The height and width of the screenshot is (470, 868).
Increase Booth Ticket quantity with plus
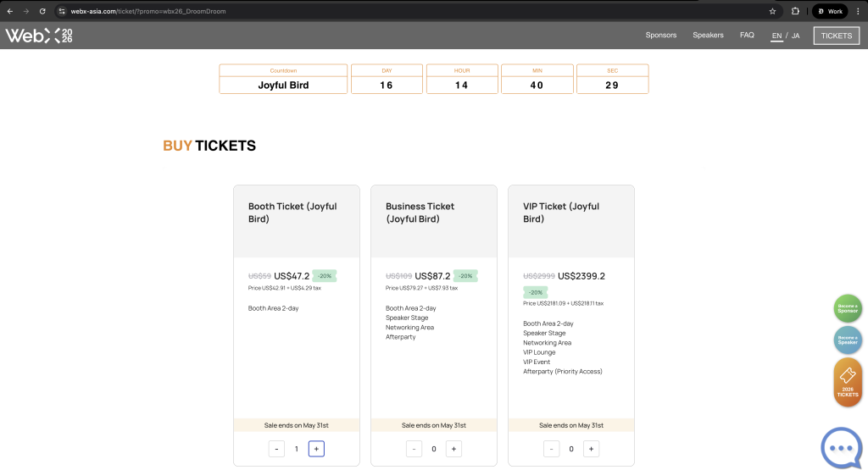pos(316,449)
